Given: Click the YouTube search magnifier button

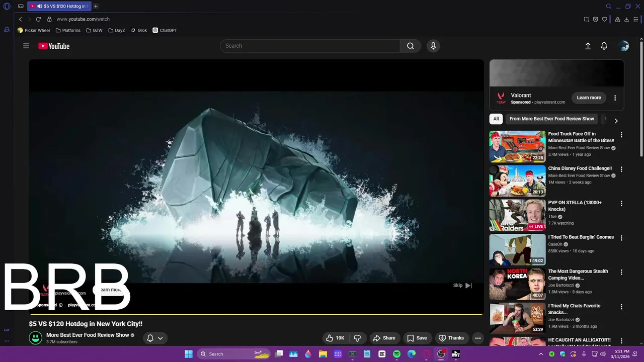Looking at the screenshot, I should [411, 46].
